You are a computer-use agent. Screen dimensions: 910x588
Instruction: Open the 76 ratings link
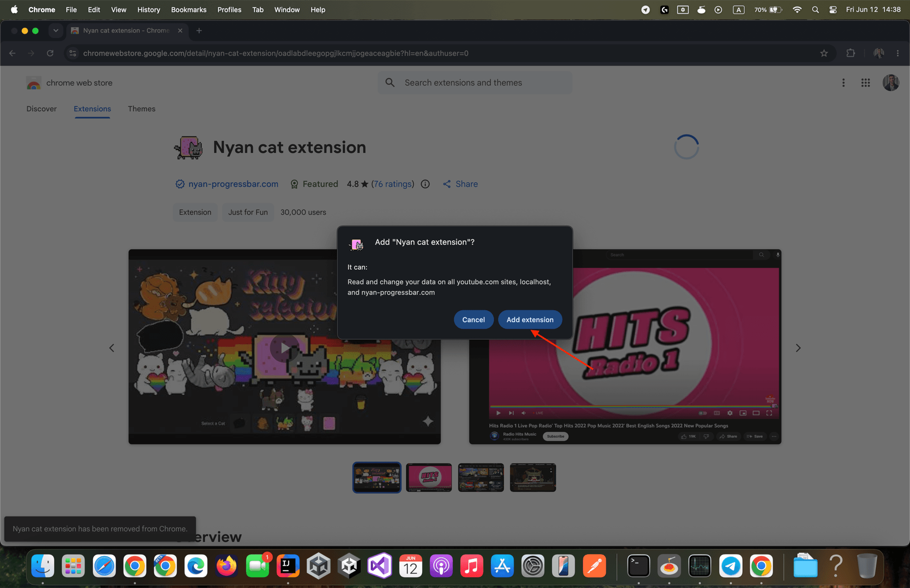[392, 184]
